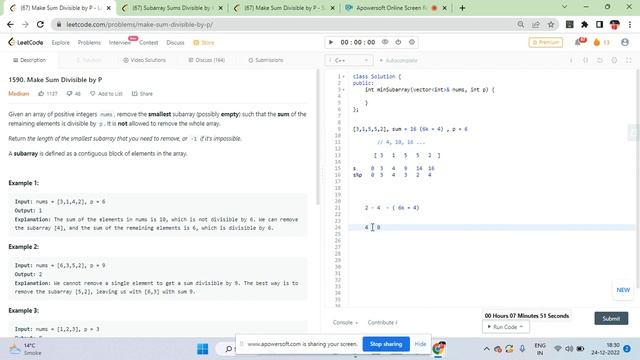This screenshot has height=360, width=640.
Task: Enter fullscreen editor mode
Action: (x=629, y=60)
